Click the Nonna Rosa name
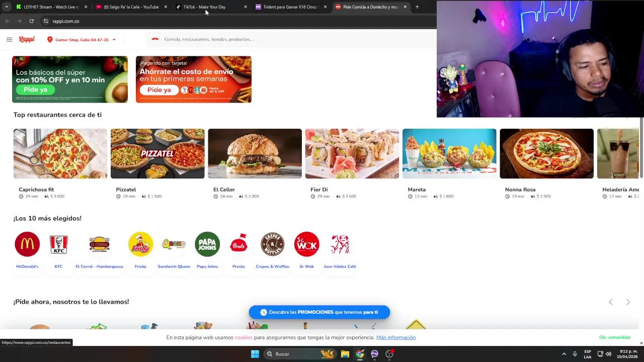This screenshot has height=362, width=644. [520, 190]
